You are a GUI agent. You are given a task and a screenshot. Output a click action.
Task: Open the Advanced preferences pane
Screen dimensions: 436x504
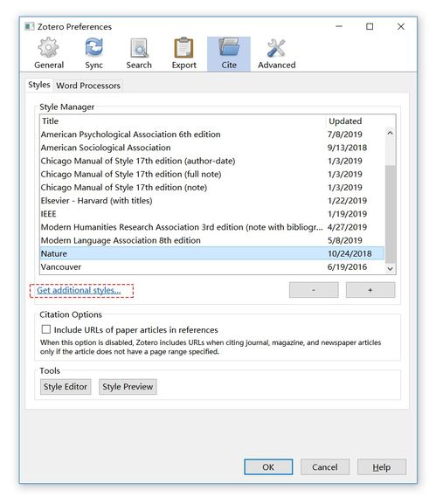(x=276, y=53)
